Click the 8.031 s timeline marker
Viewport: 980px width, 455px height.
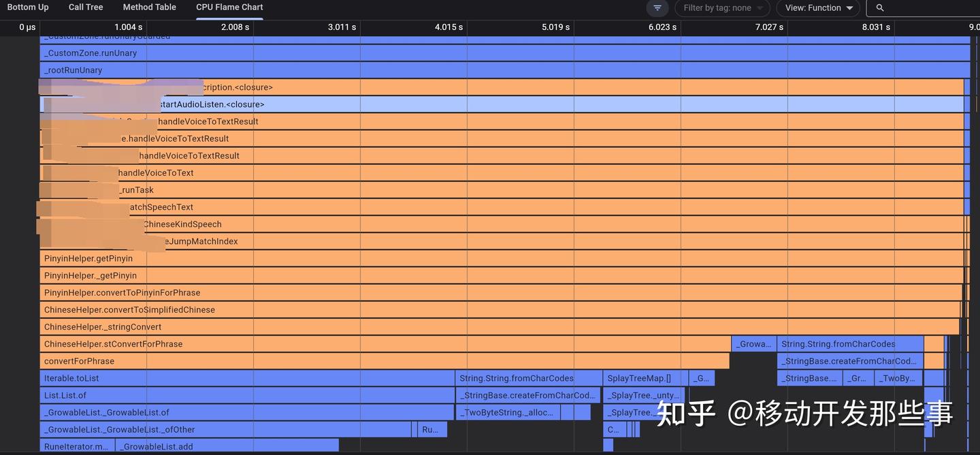pos(876,27)
